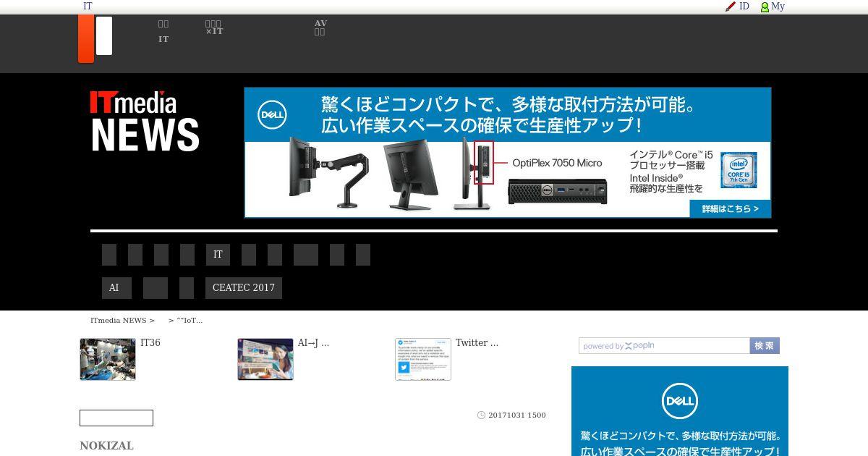Click the white logo tile in header
This screenshot has width=868, height=456.
coord(104,35)
